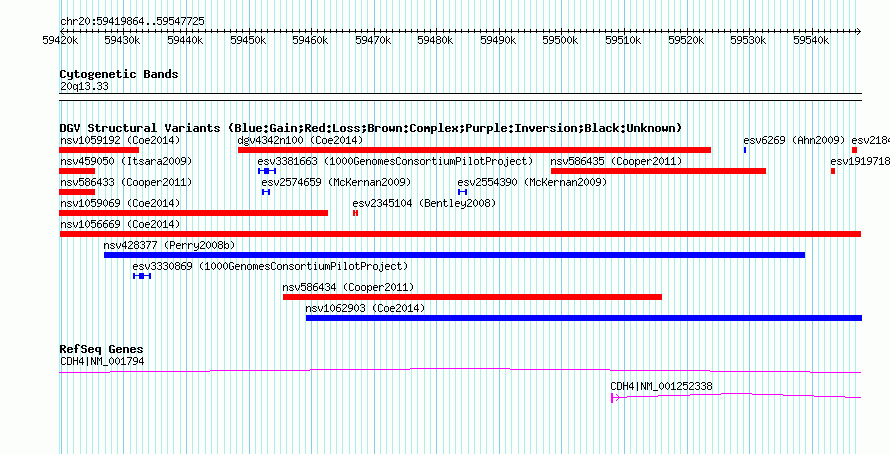Click the CDH4|NM_001252338 gene label
This screenshot has width=890, height=454.
(661, 386)
